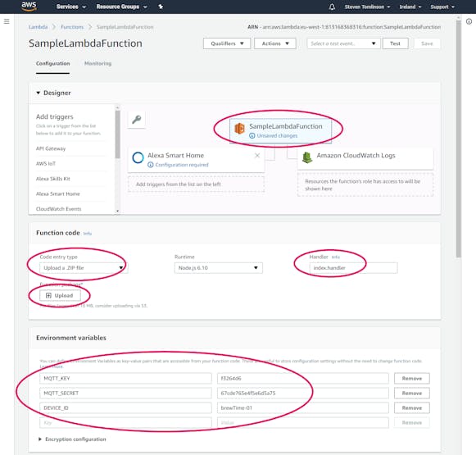Image resolution: width=476 pixels, height=455 pixels.
Task: Click the info circle icon at top right
Action: pyautogui.click(x=469, y=21)
